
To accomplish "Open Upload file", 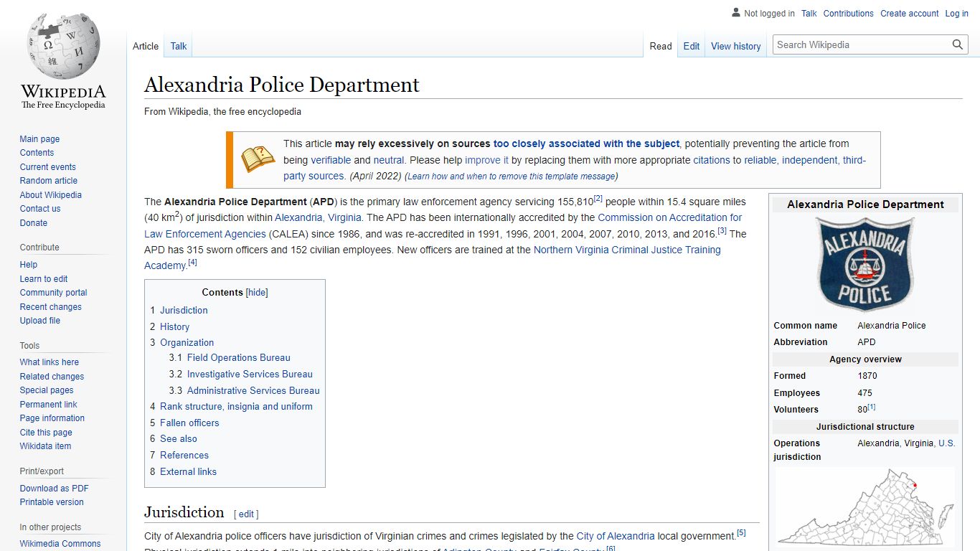I will point(40,321).
